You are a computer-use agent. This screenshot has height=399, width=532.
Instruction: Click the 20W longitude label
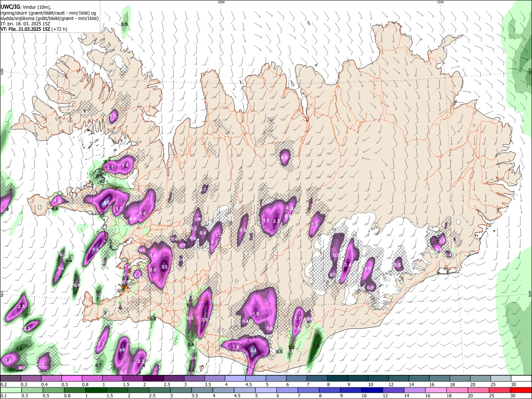click(x=221, y=2)
